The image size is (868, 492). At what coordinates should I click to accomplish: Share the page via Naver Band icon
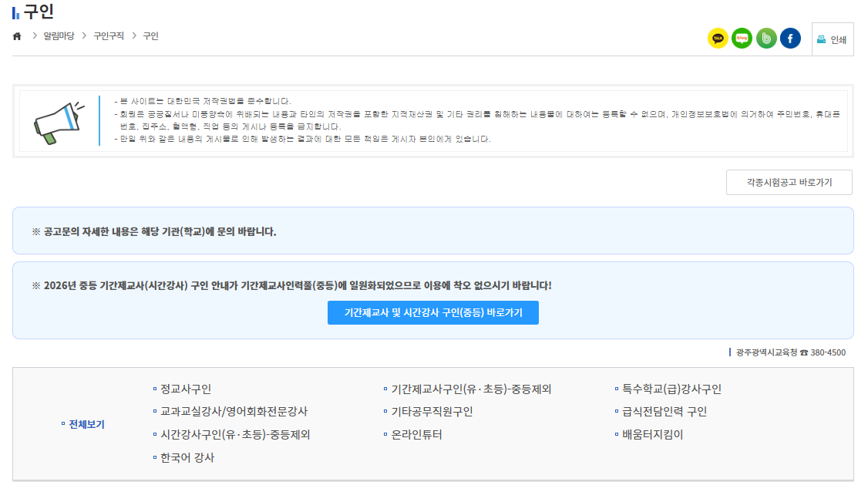coord(765,38)
